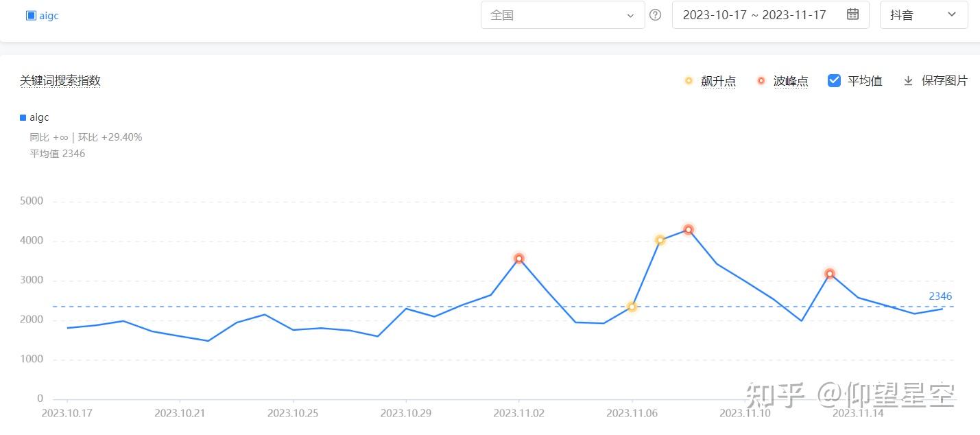The height and width of the screenshot is (435, 980).
Task: Click the red peak point legend icon
Action: (x=761, y=81)
